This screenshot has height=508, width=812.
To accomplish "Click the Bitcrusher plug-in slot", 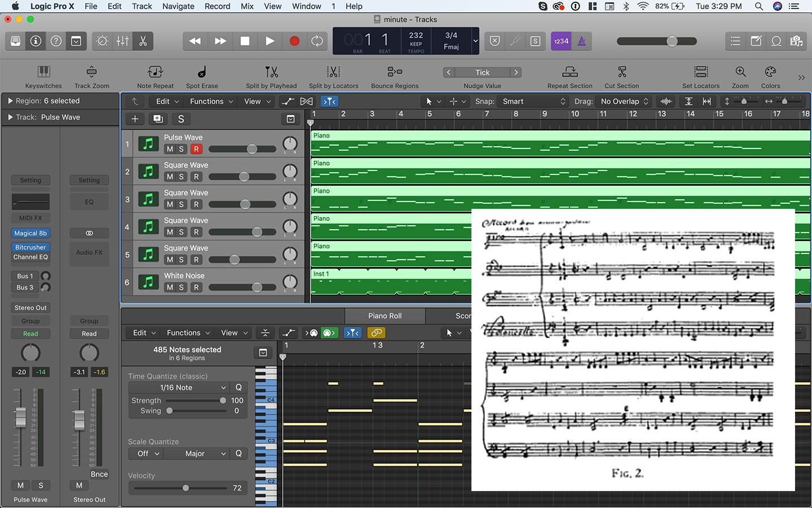I will pyautogui.click(x=30, y=247).
